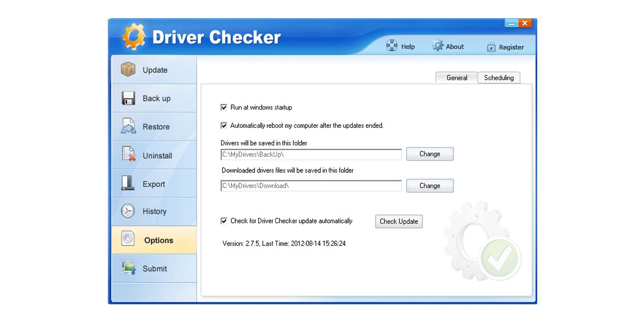Screen dimensions: 644x322
Task: Click Change next to the Download folder path
Action: 430,186
